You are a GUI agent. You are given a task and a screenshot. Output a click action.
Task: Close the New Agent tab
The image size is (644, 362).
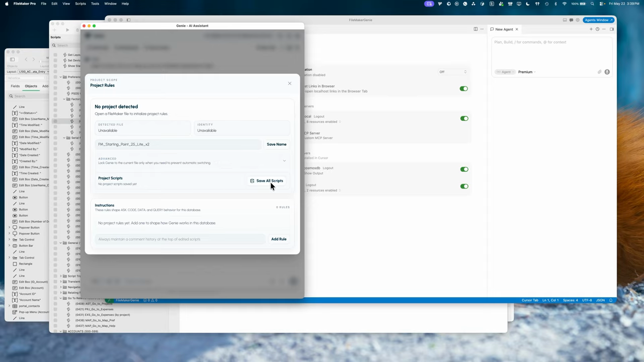point(517,29)
